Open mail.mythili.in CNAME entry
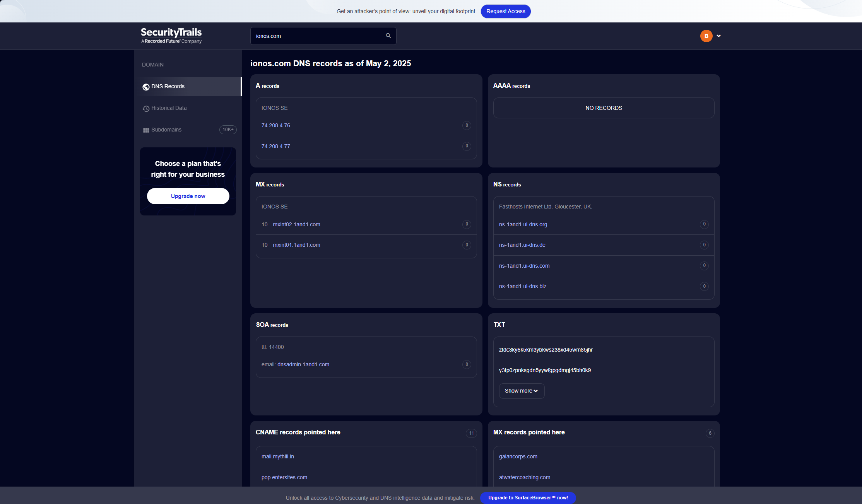862x504 pixels. (x=278, y=456)
